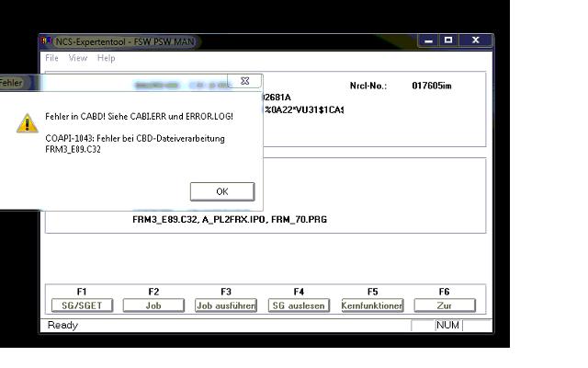Click the SG auslesen button

299,305
